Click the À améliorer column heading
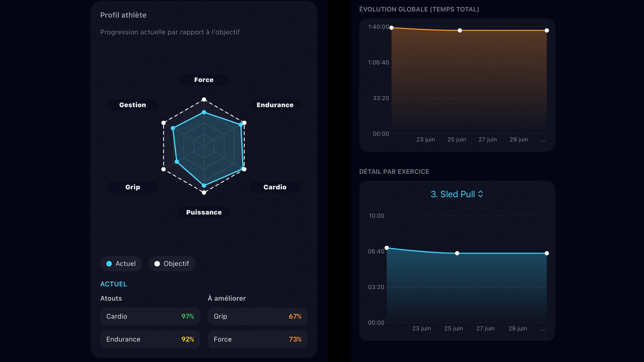 click(x=227, y=298)
